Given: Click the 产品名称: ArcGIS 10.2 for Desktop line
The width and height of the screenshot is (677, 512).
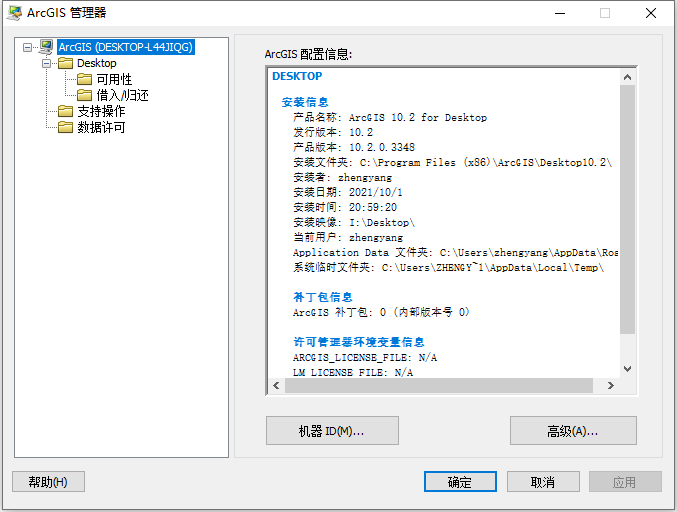Looking at the screenshot, I should (390, 117).
